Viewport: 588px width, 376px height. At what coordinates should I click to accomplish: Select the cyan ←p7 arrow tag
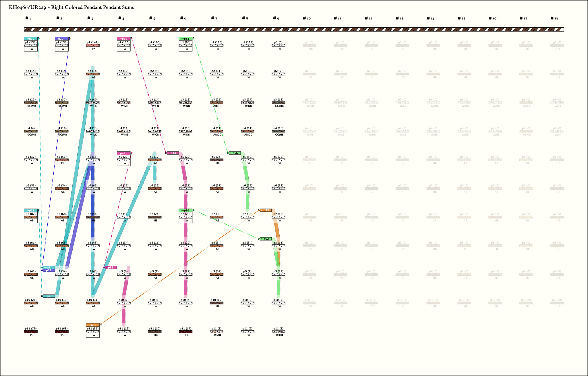[49, 296]
